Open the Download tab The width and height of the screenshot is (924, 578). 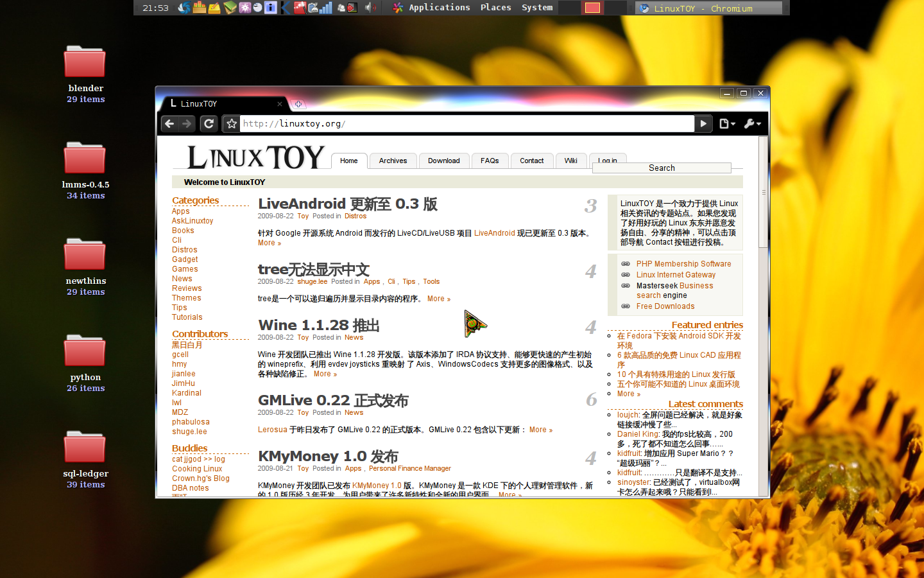click(444, 161)
